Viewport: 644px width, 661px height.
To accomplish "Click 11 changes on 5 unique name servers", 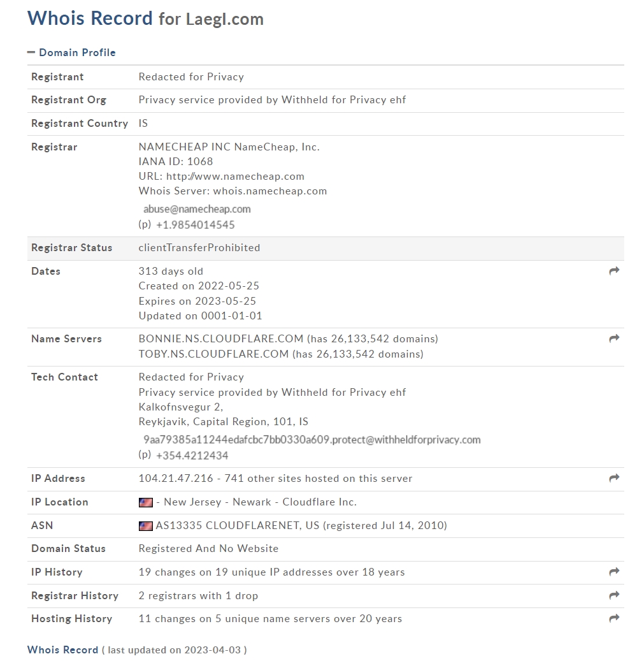I will pyautogui.click(x=271, y=618).
